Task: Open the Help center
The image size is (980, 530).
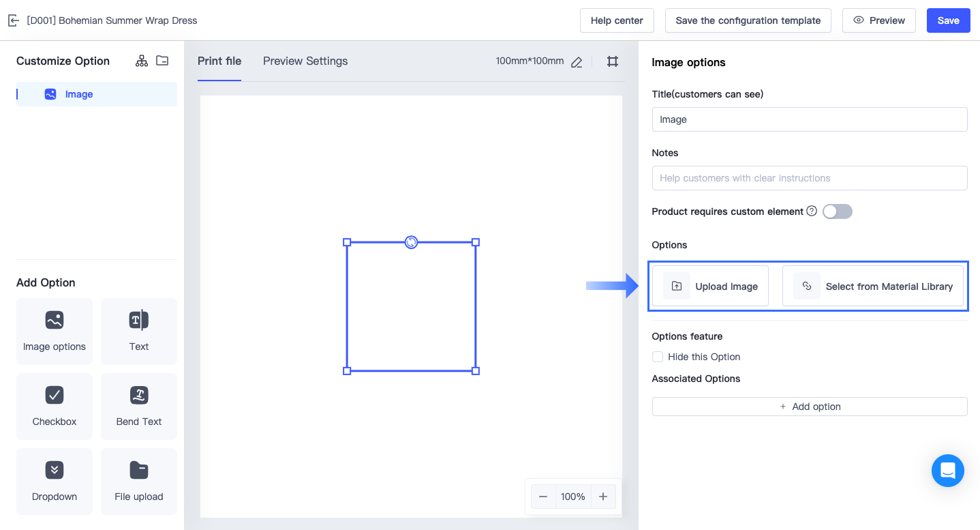Action: 616,20
